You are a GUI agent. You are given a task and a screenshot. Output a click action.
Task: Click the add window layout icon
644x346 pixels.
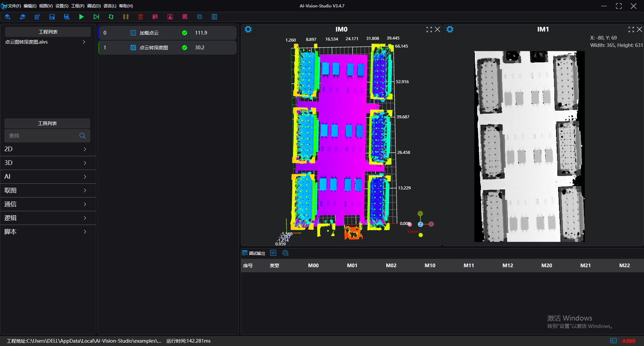tap(200, 17)
